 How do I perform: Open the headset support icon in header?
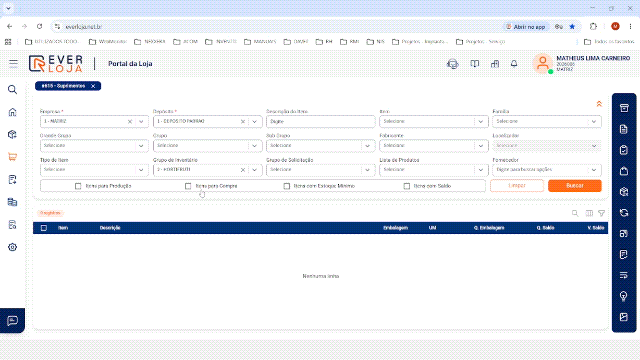point(453,64)
